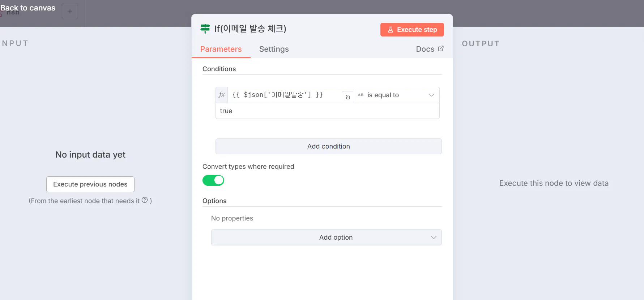The height and width of the screenshot is (300, 644).
Task: Open the "is equal to" operator dropdown
Action: tap(396, 95)
